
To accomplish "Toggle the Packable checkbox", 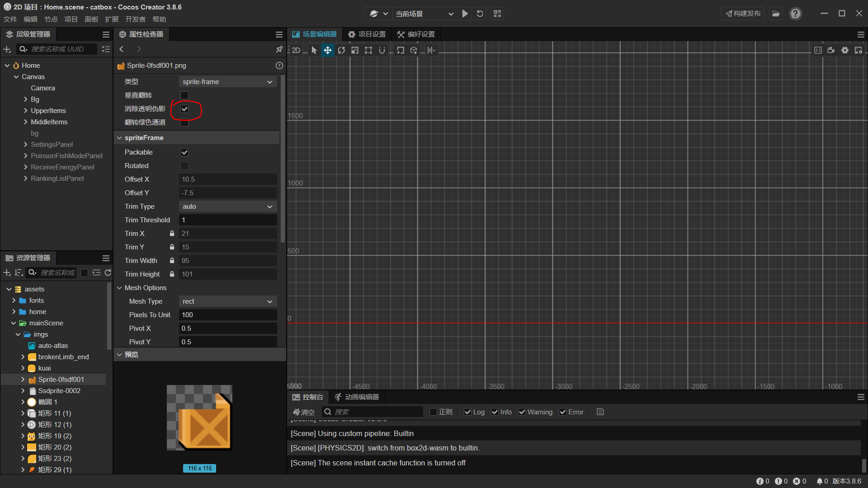I will pyautogui.click(x=184, y=152).
